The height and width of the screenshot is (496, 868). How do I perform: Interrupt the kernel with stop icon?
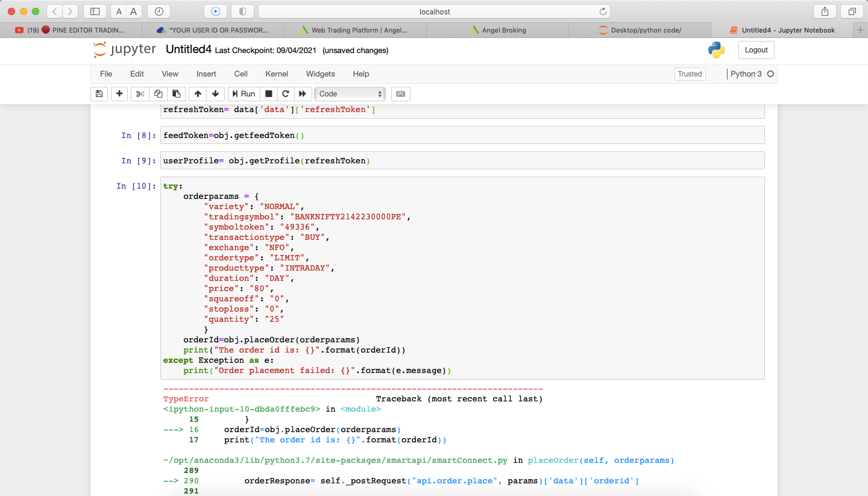(269, 93)
